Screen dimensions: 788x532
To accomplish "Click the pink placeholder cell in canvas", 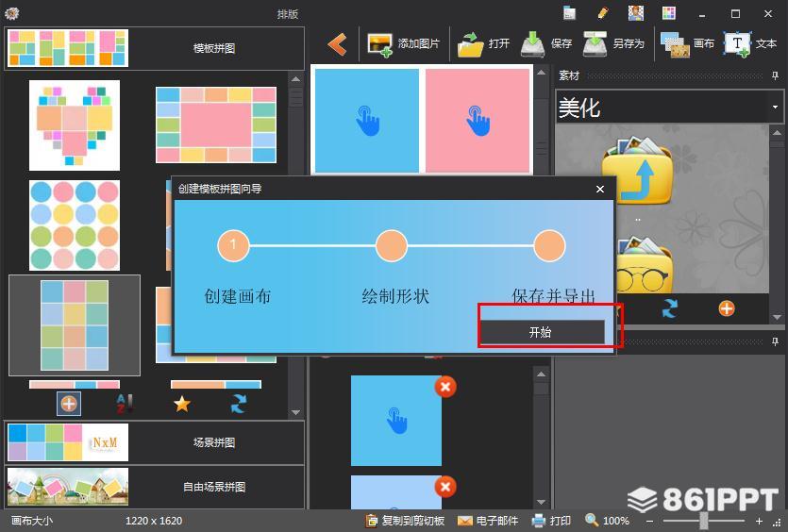I will 478,121.
